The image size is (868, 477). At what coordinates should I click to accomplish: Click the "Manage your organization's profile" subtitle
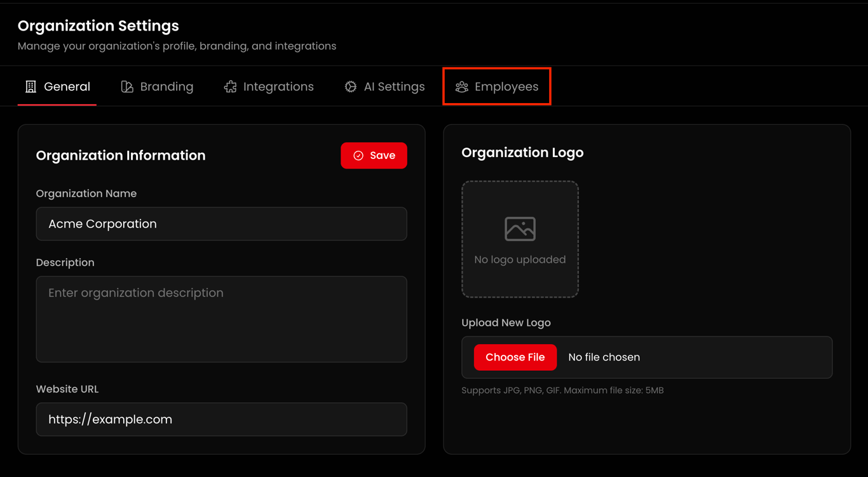point(177,46)
